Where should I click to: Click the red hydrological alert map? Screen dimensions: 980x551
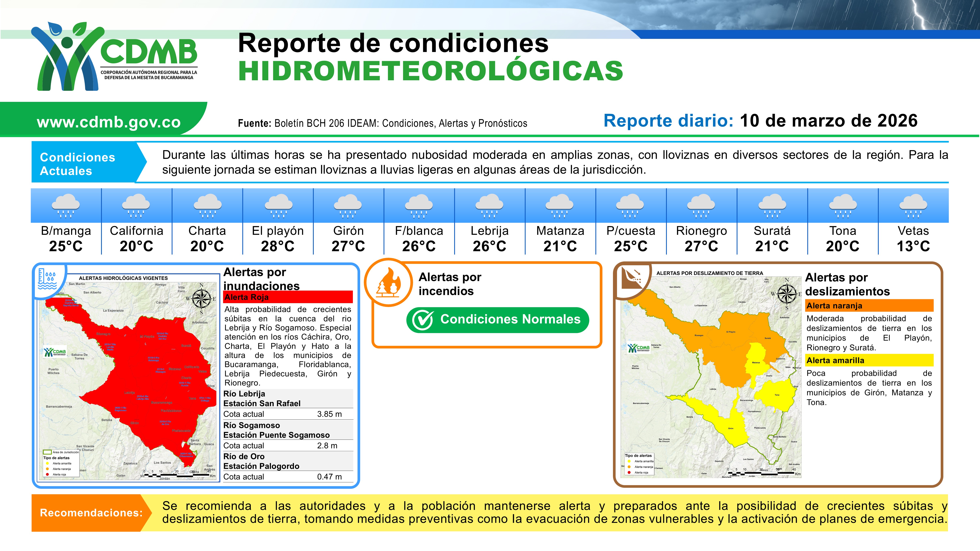(x=145, y=376)
